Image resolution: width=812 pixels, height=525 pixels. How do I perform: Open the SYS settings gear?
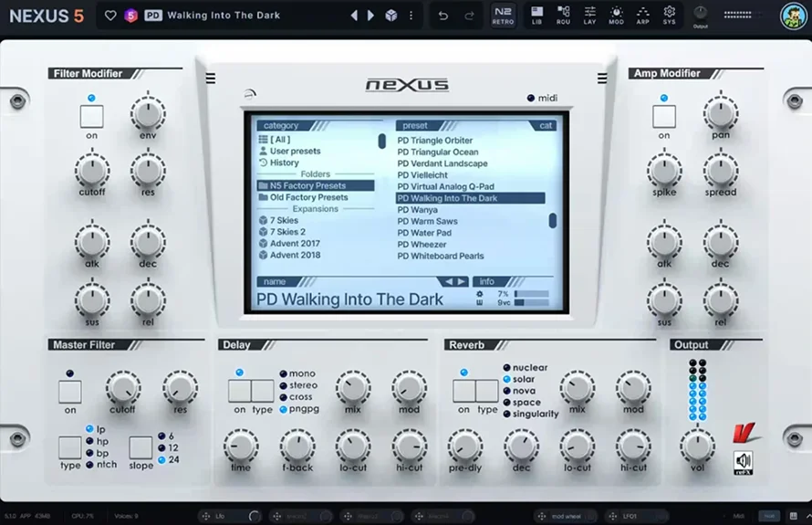(670, 15)
